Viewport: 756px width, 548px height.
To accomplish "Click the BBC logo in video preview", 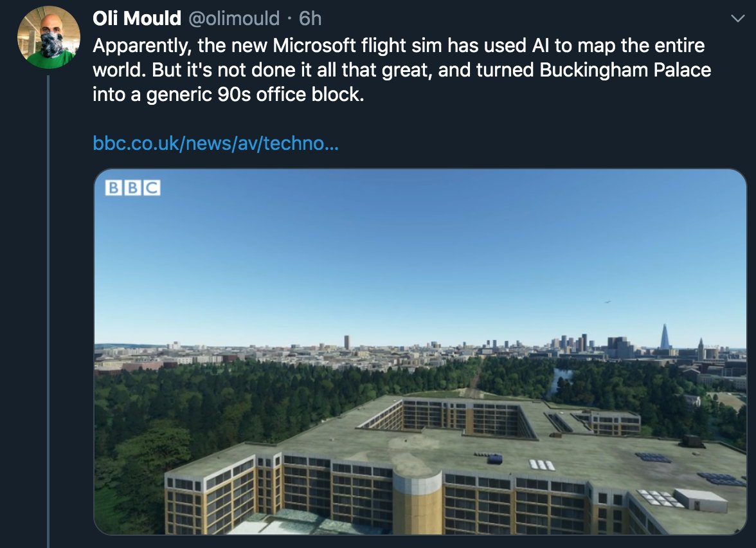I will click(132, 188).
